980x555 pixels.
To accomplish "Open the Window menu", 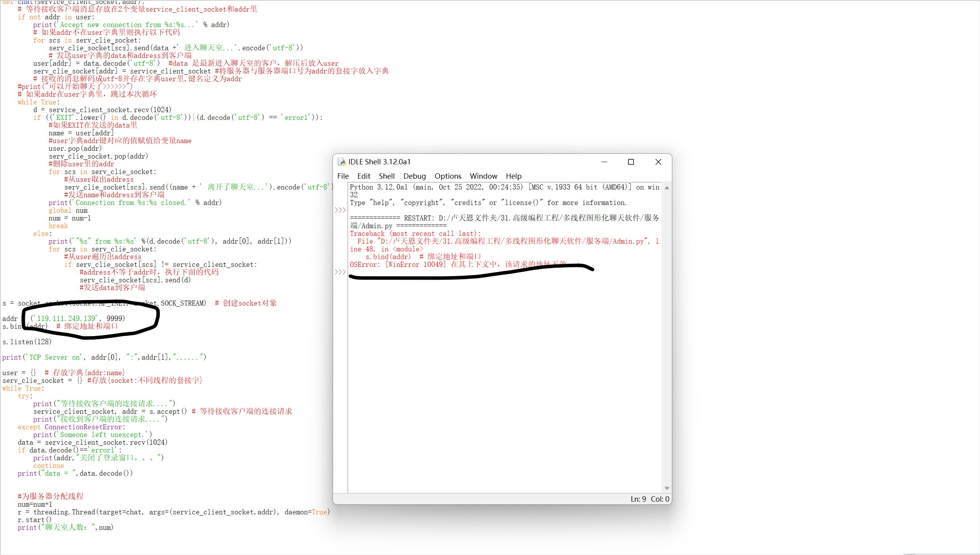I will coord(483,176).
